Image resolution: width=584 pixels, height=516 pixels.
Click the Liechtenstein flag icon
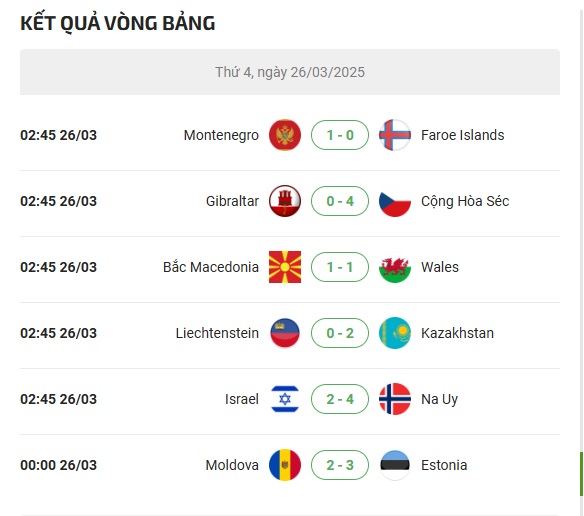pyautogui.click(x=285, y=333)
